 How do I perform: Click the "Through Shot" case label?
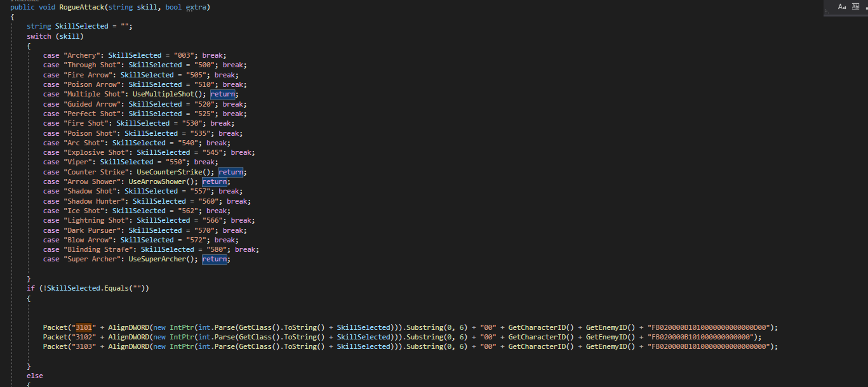92,65
